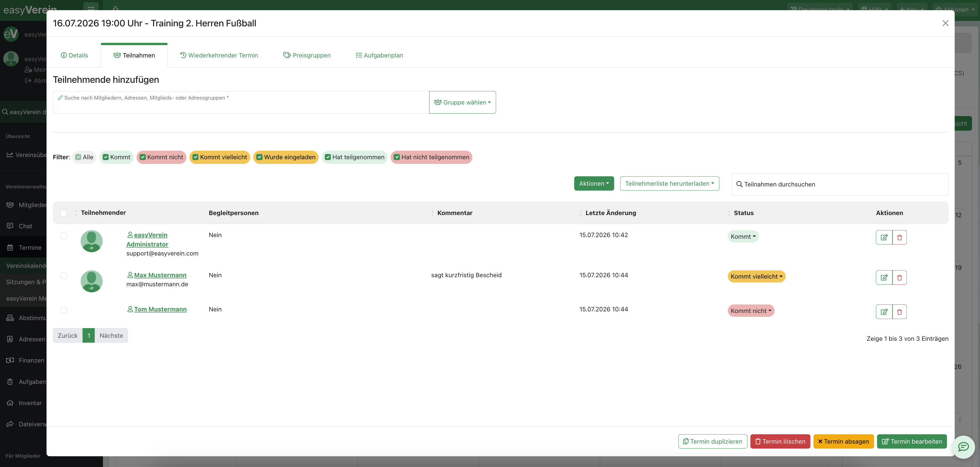Viewport: 980px width, 467px height.
Task: Open Finanzen in the sidebar
Action: coord(24,360)
